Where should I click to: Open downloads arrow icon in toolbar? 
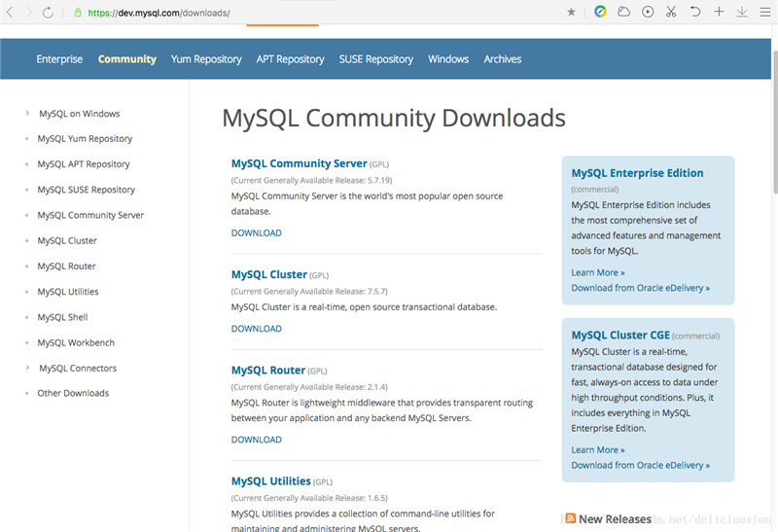742,12
